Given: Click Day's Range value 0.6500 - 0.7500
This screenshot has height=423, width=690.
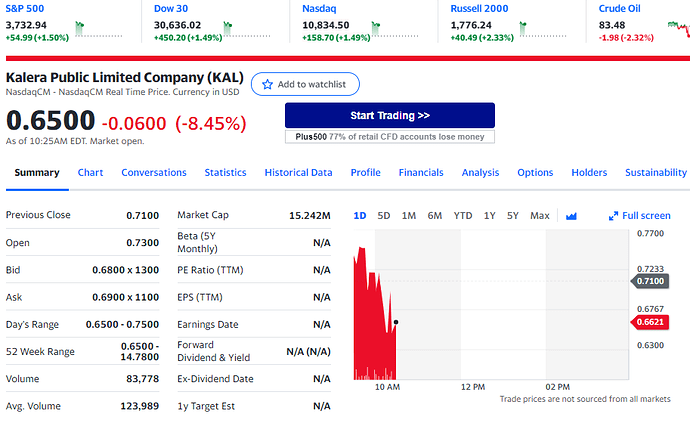Looking at the screenshot, I should click(122, 324).
